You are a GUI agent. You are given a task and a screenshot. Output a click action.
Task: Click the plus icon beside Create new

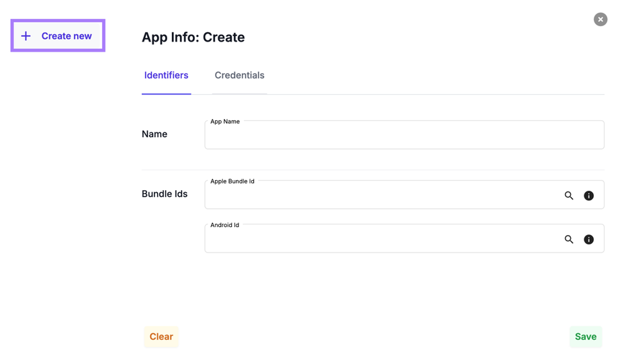point(26,36)
